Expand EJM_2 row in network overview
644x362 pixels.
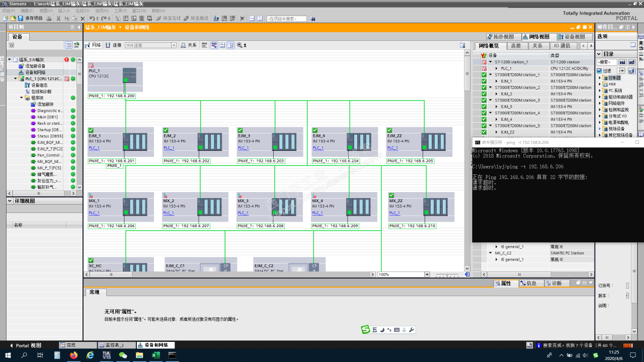(497, 94)
